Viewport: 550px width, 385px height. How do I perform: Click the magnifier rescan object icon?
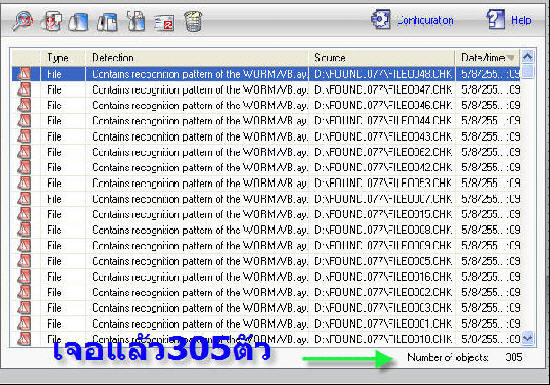click(22, 21)
